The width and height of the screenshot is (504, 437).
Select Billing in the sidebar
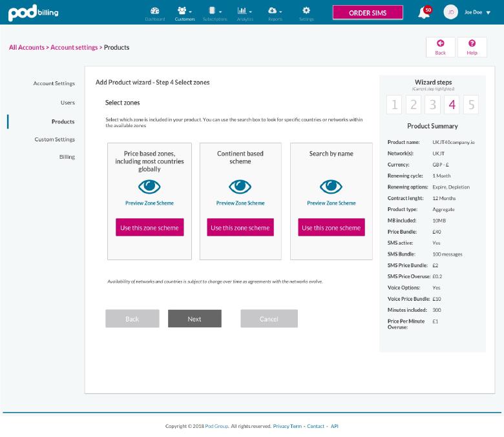click(67, 157)
